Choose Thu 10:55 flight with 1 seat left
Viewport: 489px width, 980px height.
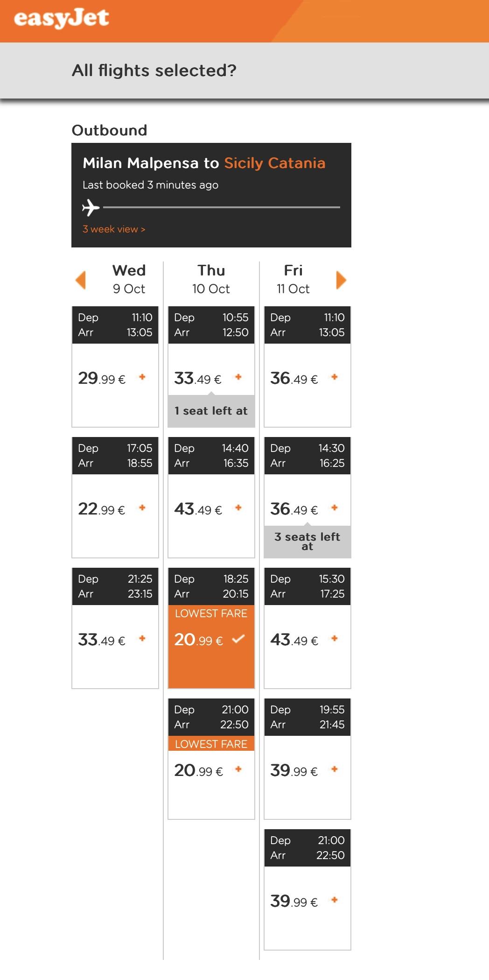pyautogui.click(x=211, y=367)
